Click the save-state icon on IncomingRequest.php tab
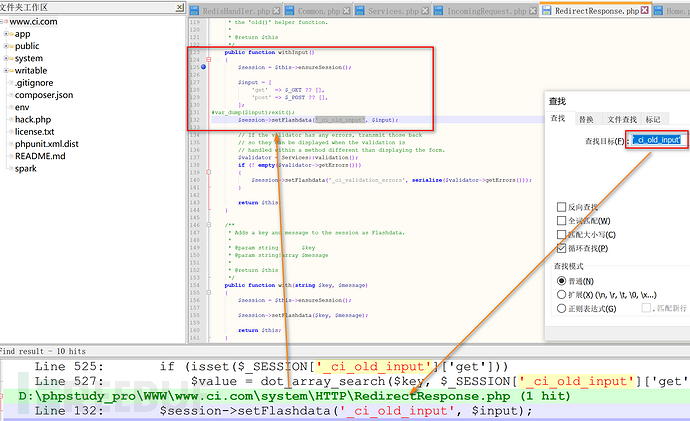Viewport: 690px width, 421px height. (438, 11)
